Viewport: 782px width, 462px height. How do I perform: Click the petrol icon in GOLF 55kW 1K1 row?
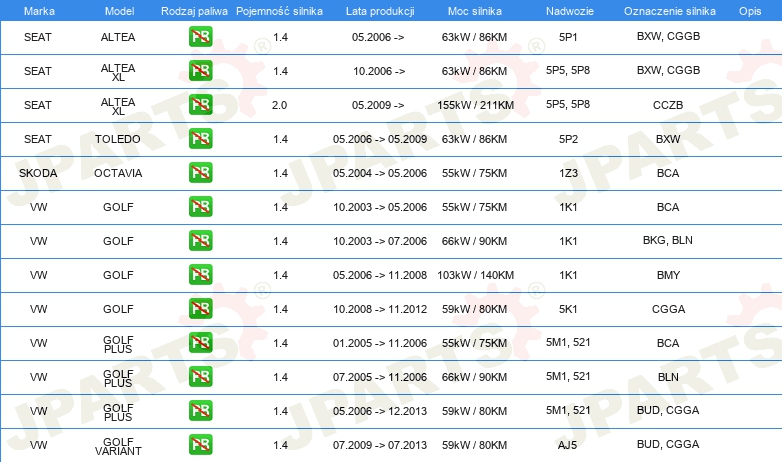click(x=200, y=207)
